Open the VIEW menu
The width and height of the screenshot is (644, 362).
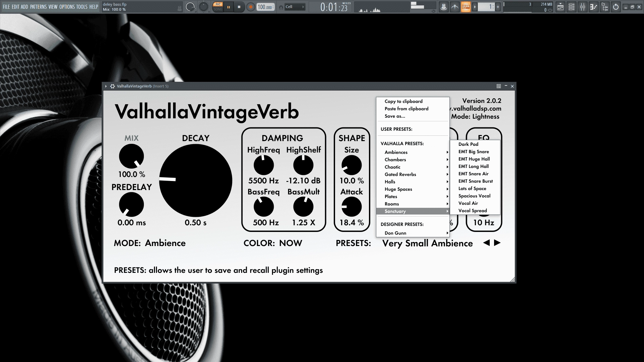(53, 7)
